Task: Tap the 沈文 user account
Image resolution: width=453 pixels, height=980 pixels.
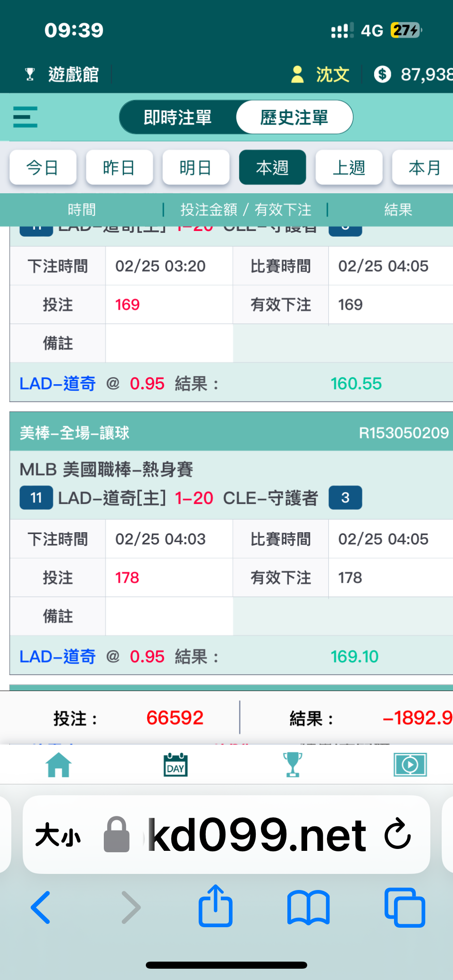Action: (321, 74)
